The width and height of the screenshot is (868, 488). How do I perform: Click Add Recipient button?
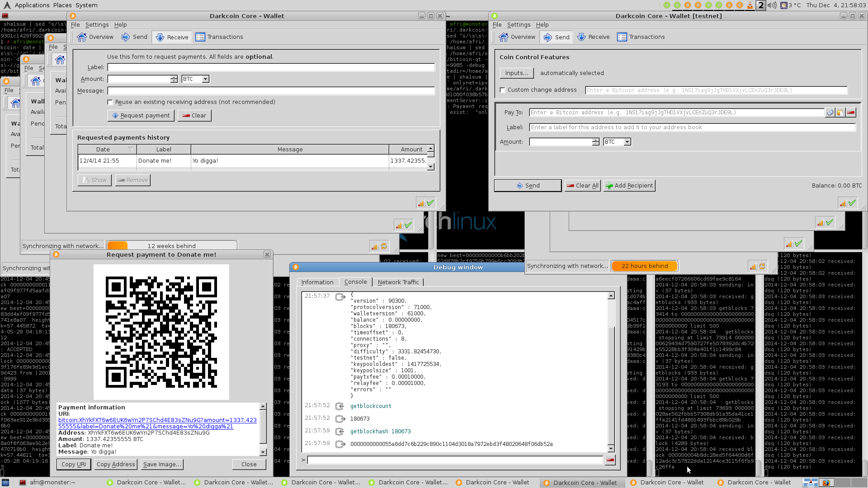point(629,186)
